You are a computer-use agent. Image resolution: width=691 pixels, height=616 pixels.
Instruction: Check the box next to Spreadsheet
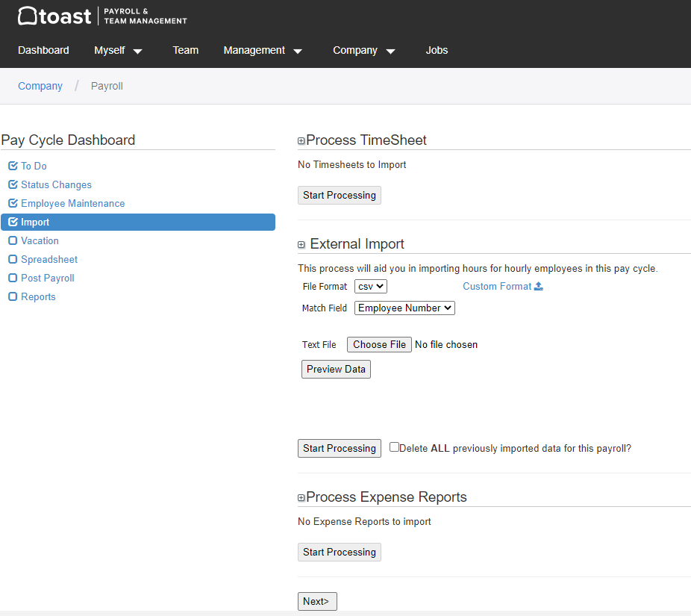[x=12, y=259]
